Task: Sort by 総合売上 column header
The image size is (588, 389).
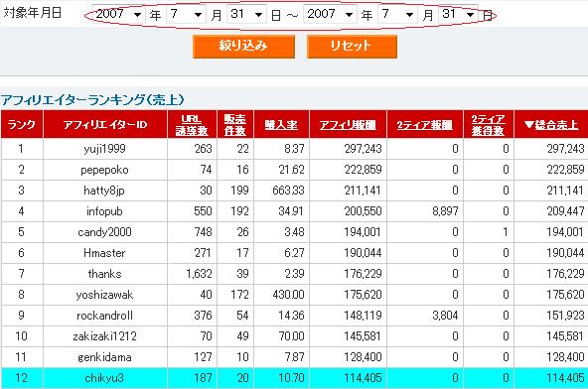Action: [x=551, y=125]
